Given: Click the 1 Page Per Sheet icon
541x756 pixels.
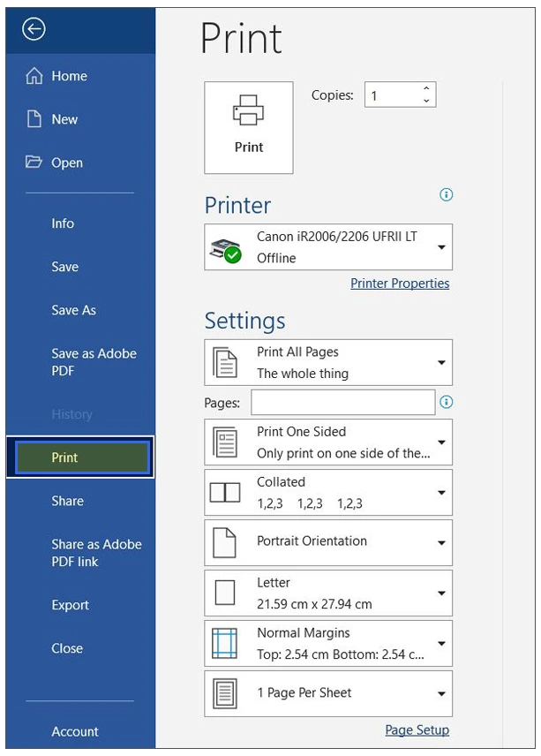Looking at the screenshot, I should 225,693.
